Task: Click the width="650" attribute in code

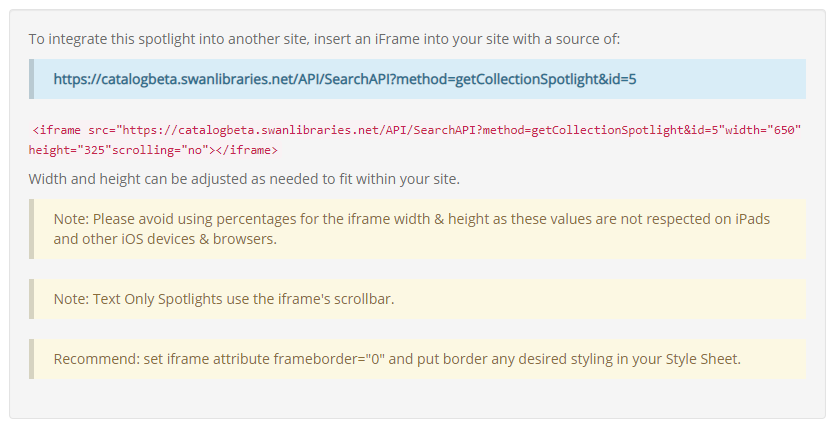Action: (x=763, y=130)
